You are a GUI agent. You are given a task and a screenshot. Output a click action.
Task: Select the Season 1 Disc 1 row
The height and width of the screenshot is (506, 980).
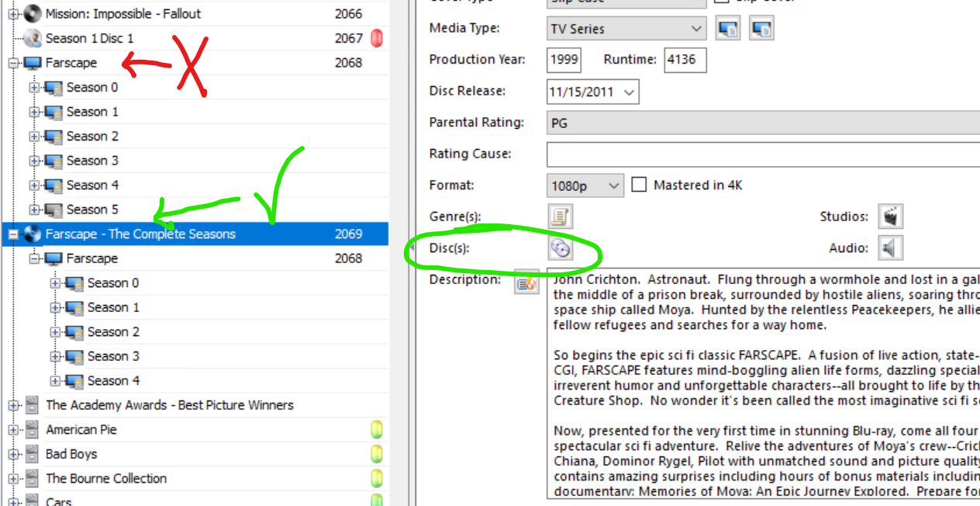[194, 38]
